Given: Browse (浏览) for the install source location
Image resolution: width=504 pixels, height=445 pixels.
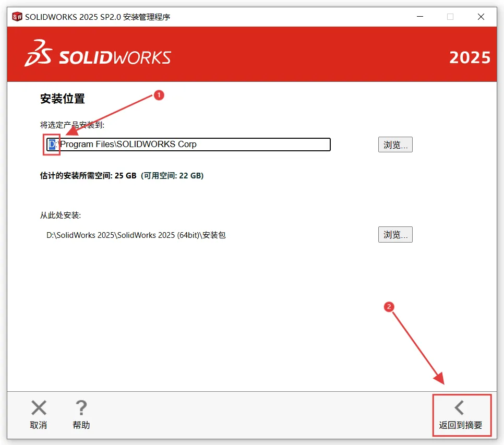Looking at the screenshot, I should pyautogui.click(x=395, y=235).
